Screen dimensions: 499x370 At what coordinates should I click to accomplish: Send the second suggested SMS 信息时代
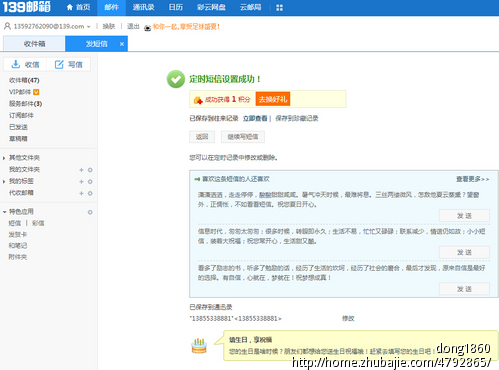464,252
